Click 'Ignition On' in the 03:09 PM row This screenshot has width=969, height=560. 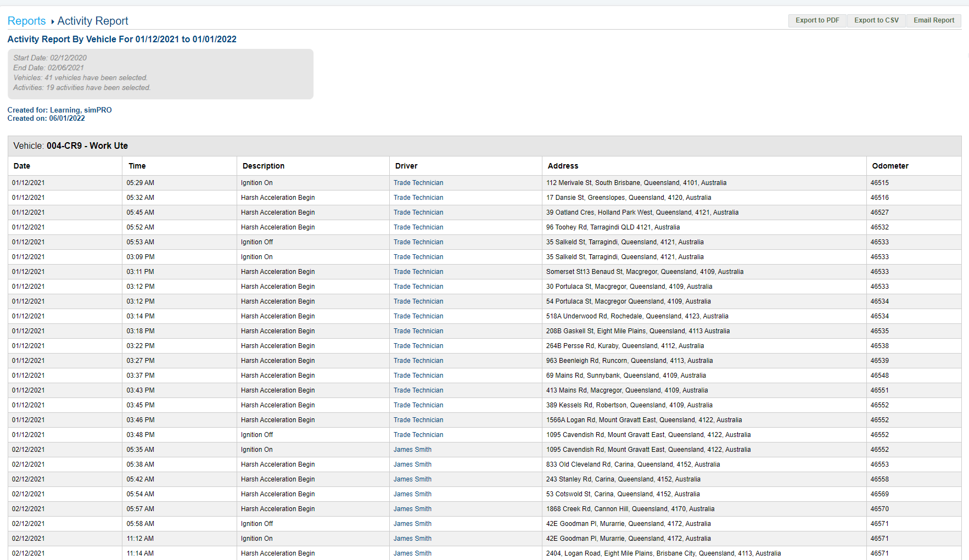tap(257, 257)
